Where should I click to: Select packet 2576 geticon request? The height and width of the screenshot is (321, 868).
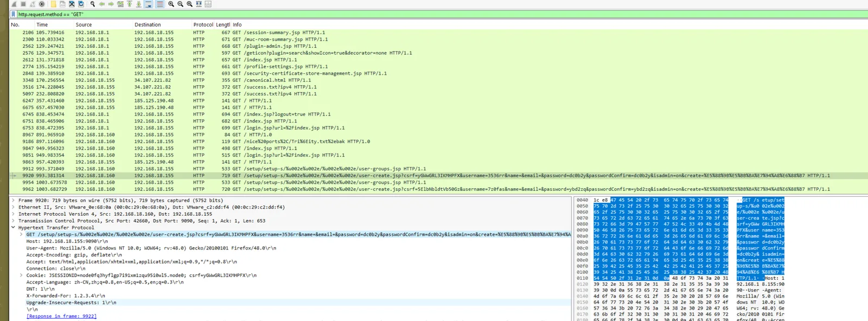pos(438,53)
